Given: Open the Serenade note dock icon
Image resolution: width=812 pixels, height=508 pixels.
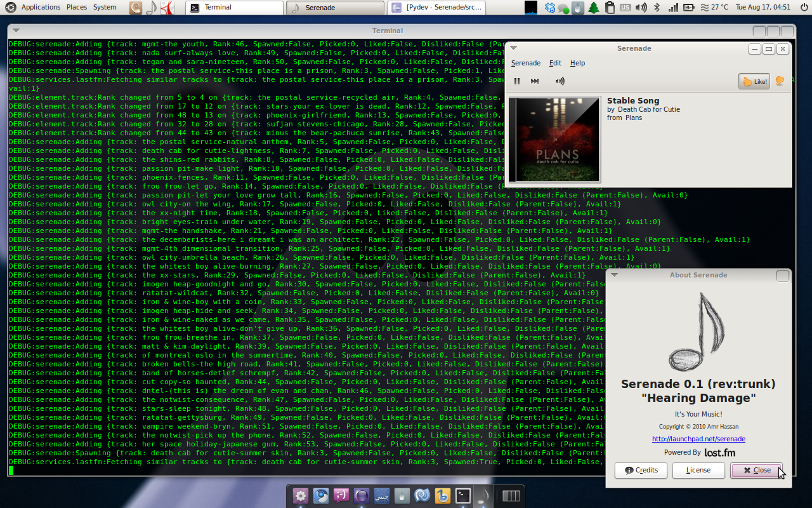Looking at the screenshot, I should click(x=483, y=496).
